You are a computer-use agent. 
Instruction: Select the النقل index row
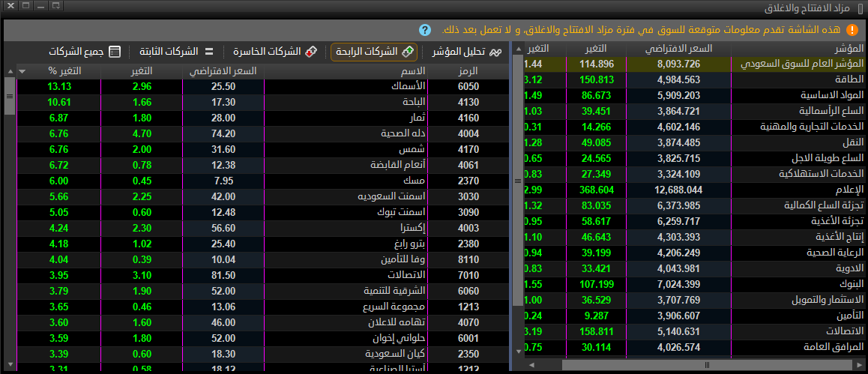[694, 142]
